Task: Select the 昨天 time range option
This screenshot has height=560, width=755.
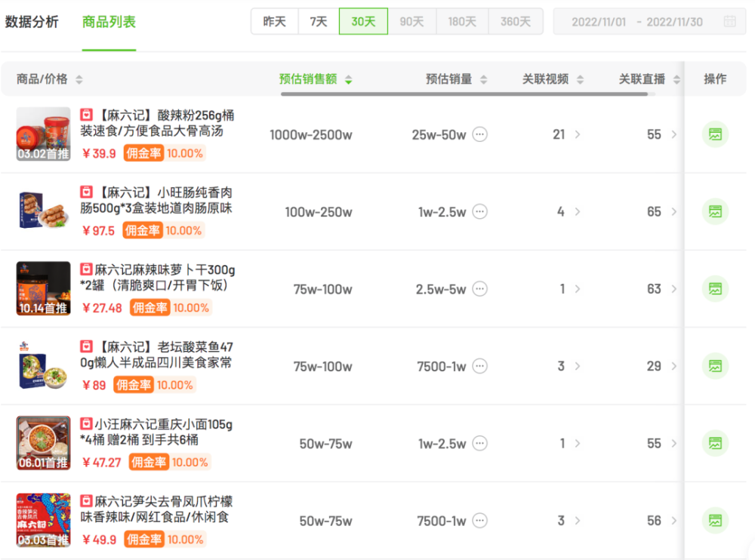Action: 275,22
